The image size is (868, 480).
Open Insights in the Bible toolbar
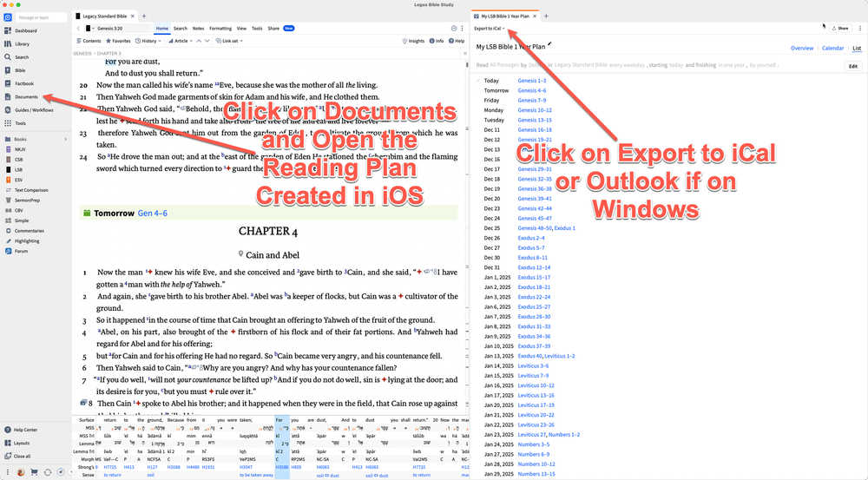[x=413, y=41]
